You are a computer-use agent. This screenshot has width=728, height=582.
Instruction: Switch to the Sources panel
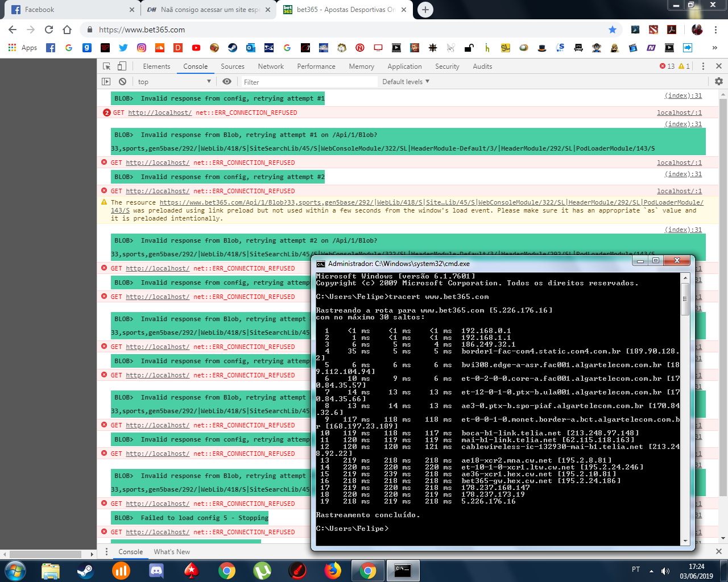pos(233,66)
